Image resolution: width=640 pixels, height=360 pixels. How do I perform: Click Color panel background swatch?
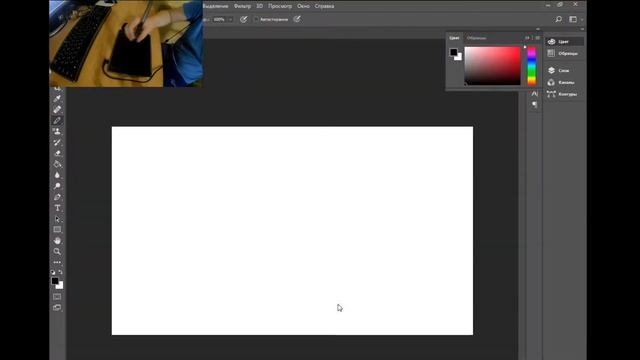point(459,57)
